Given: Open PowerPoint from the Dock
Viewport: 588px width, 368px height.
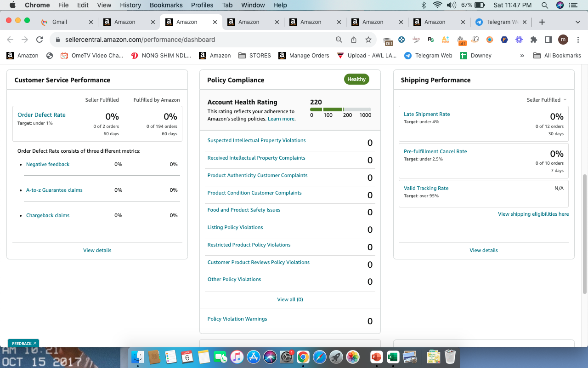Looking at the screenshot, I should 376,356.
